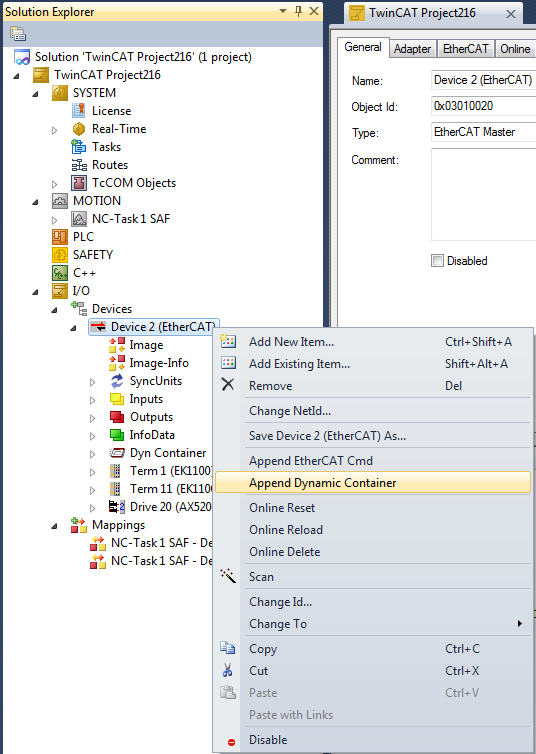This screenshot has width=536, height=754.
Task: Choose Online Reset
Action: point(373,508)
